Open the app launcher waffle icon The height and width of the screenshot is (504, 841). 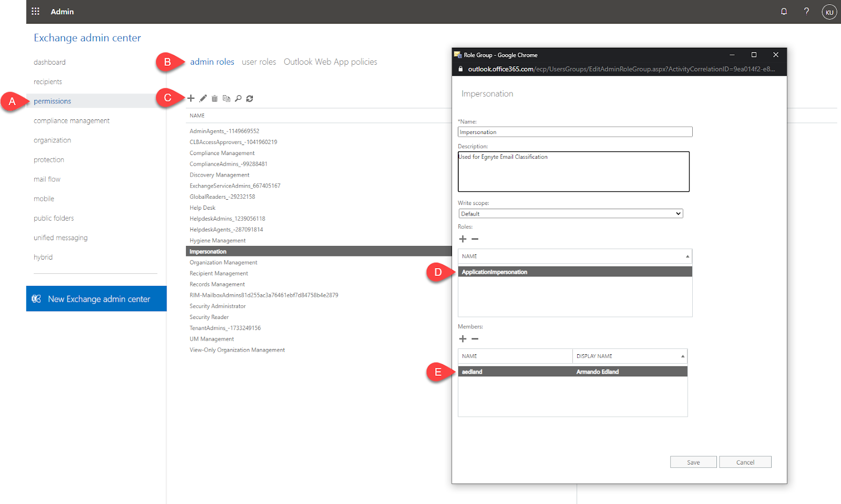click(36, 11)
